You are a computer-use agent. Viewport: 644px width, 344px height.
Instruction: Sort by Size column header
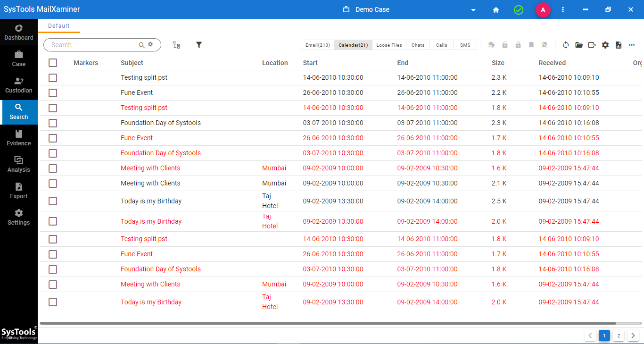click(x=498, y=63)
